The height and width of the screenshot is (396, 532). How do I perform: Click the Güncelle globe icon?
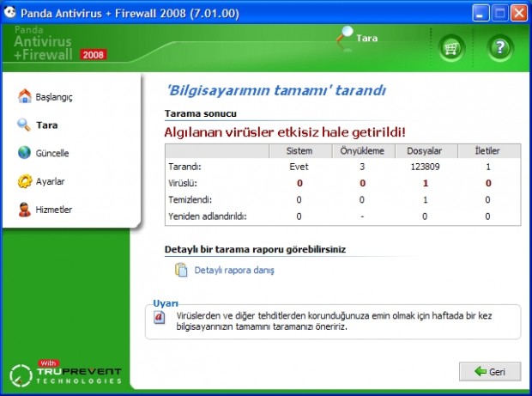(x=24, y=153)
